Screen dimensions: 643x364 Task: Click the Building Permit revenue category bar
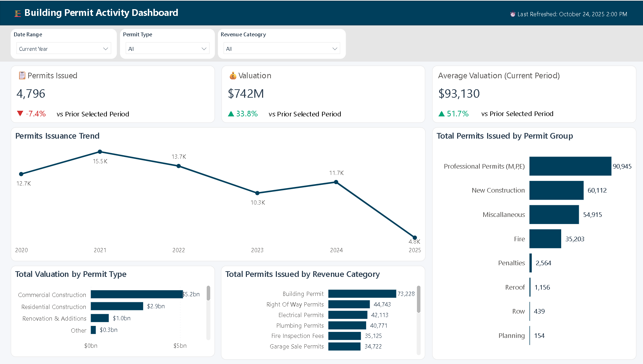(x=362, y=294)
